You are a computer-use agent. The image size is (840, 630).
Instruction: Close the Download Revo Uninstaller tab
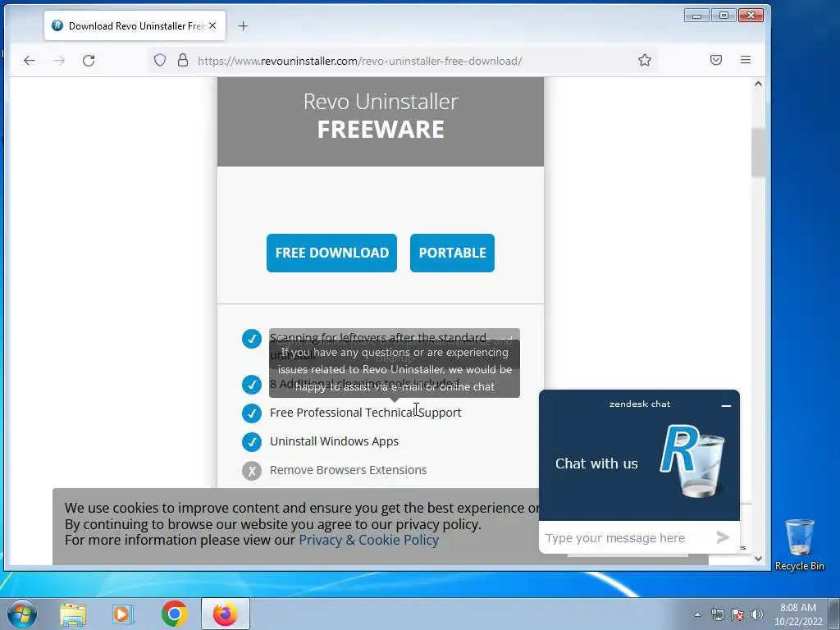coord(212,25)
